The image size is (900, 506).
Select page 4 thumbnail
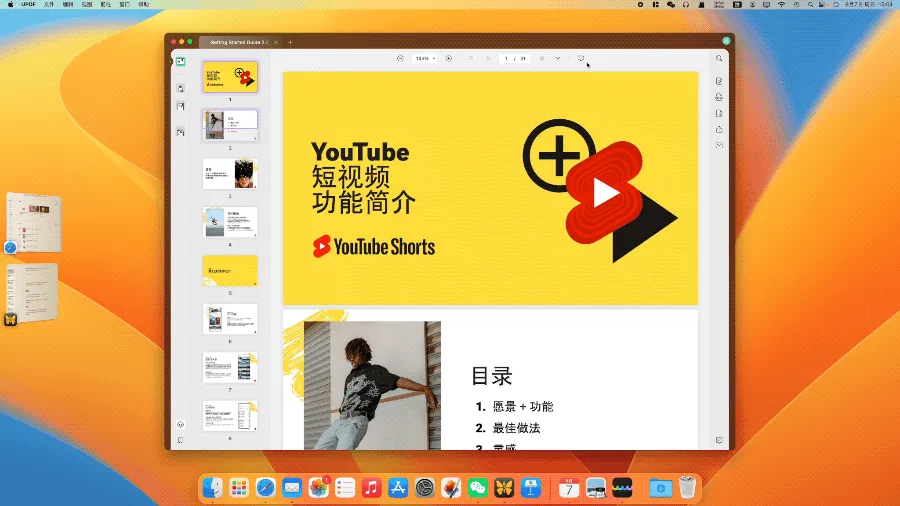pos(230,221)
